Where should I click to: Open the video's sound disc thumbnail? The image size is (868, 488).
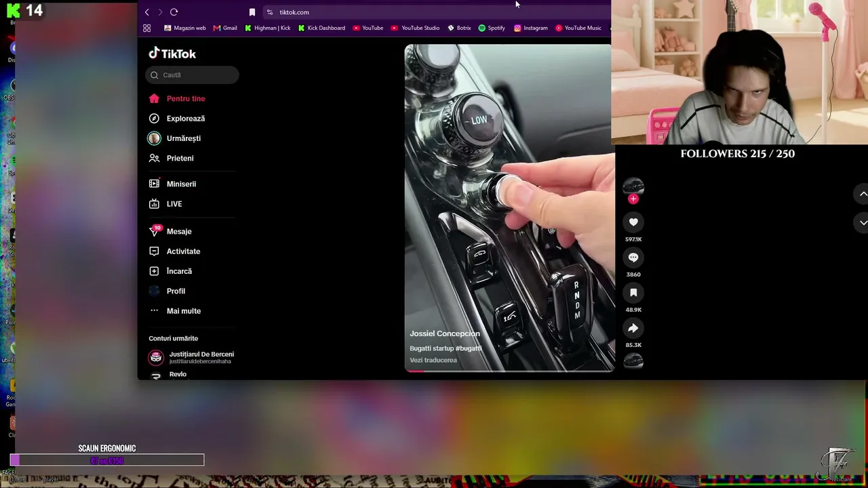[633, 361]
